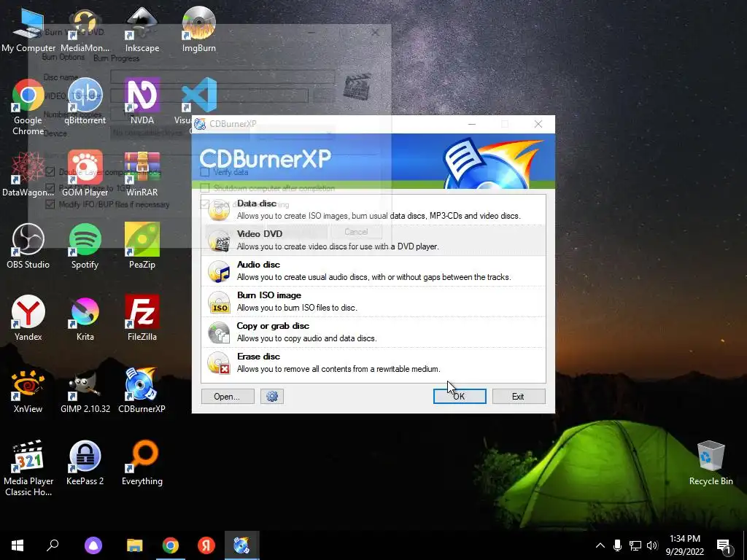Select the GOM Player desktop shortcut
Viewport: 747px width, 560px height.
pos(85,175)
